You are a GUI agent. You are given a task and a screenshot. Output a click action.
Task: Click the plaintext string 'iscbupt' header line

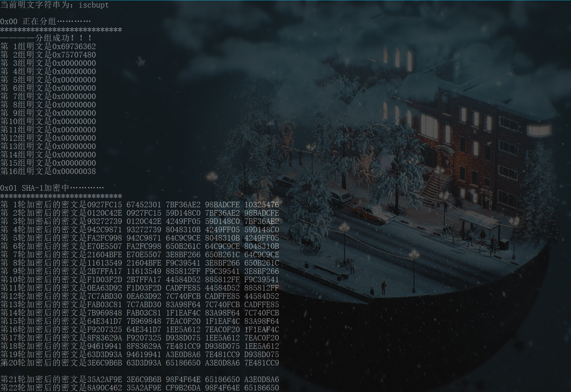point(56,5)
